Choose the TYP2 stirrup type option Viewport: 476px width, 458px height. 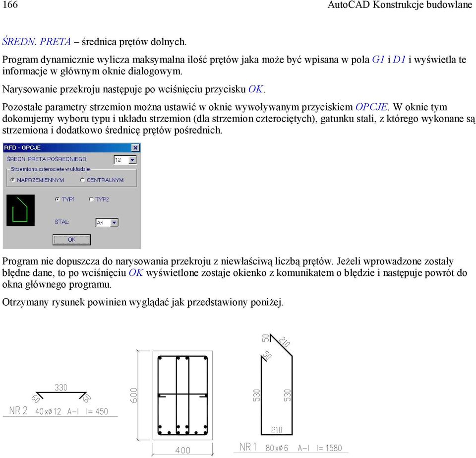point(91,199)
